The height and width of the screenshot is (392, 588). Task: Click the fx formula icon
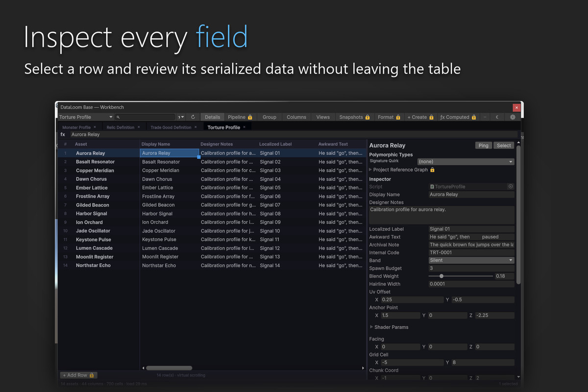63,134
